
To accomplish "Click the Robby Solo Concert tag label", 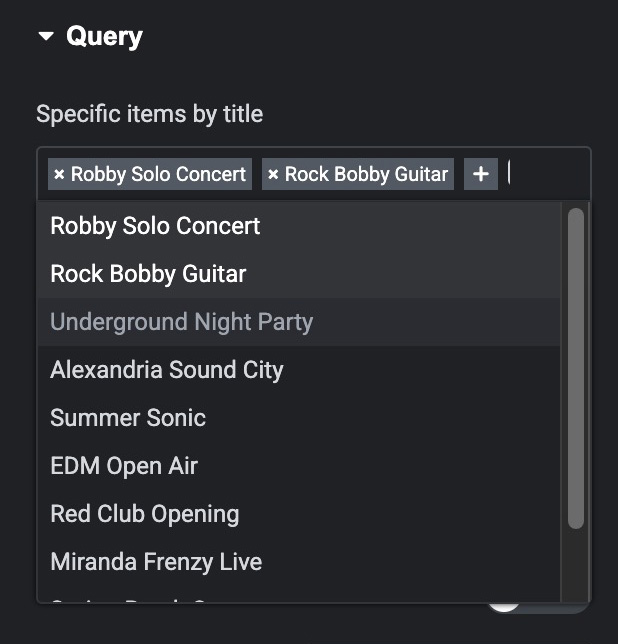I will 158,175.
